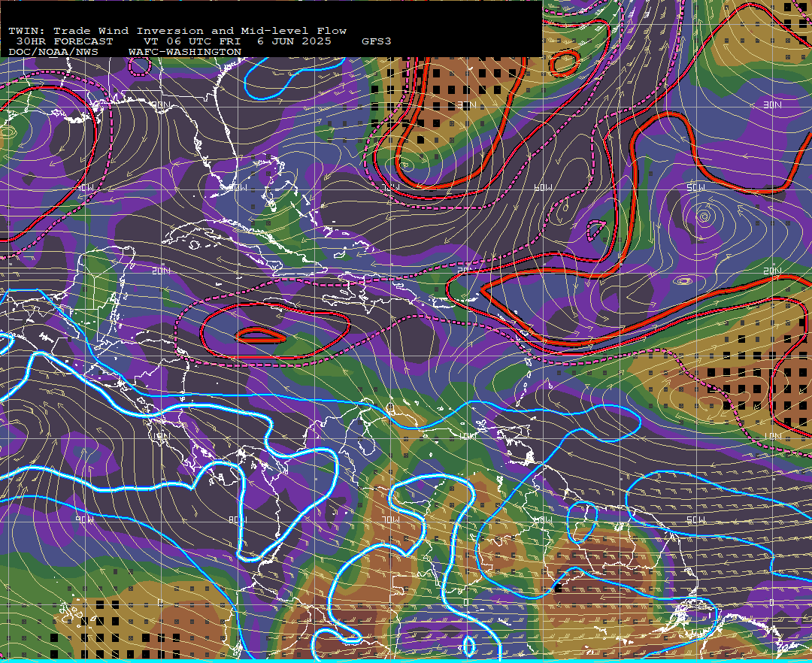This screenshot has width=812, height=663.
Task: Select the valid time 'VT 06 UTC FRI 6 JUN 2025'
Action: click(x=238, y=41)
